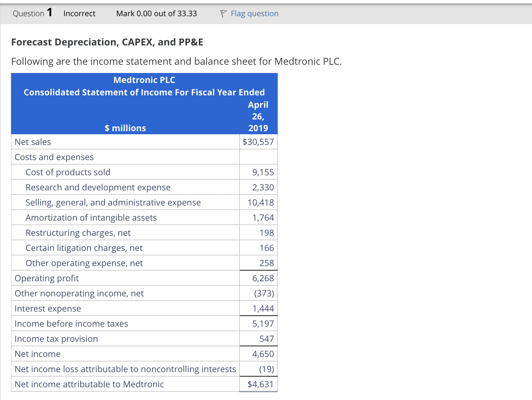Click Research and development expense row label
This screenshot has width=532, height=400.
(x=98, y=187)
